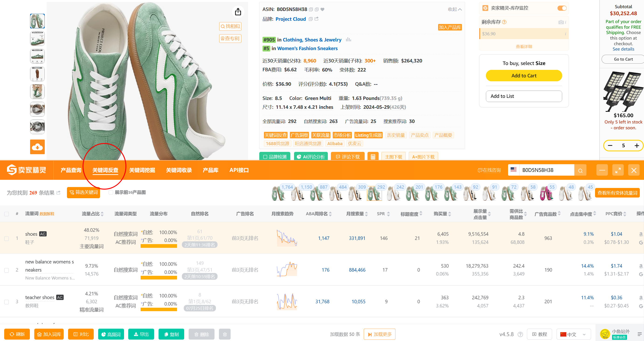Viewport: 644px width, 341px height.
Task: Click the version help question mark icon
Action: coord(520,334)
